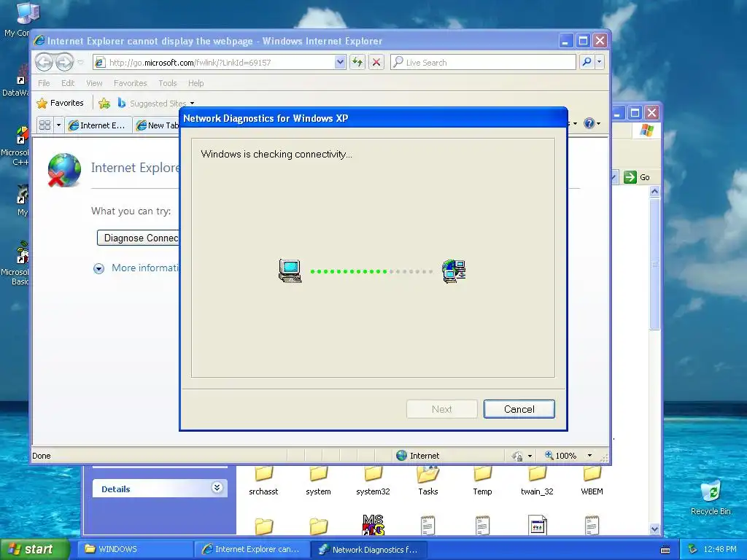Expand the address bar history dropdown
This screenshot has height=560, width=747.
coord(340,63)
